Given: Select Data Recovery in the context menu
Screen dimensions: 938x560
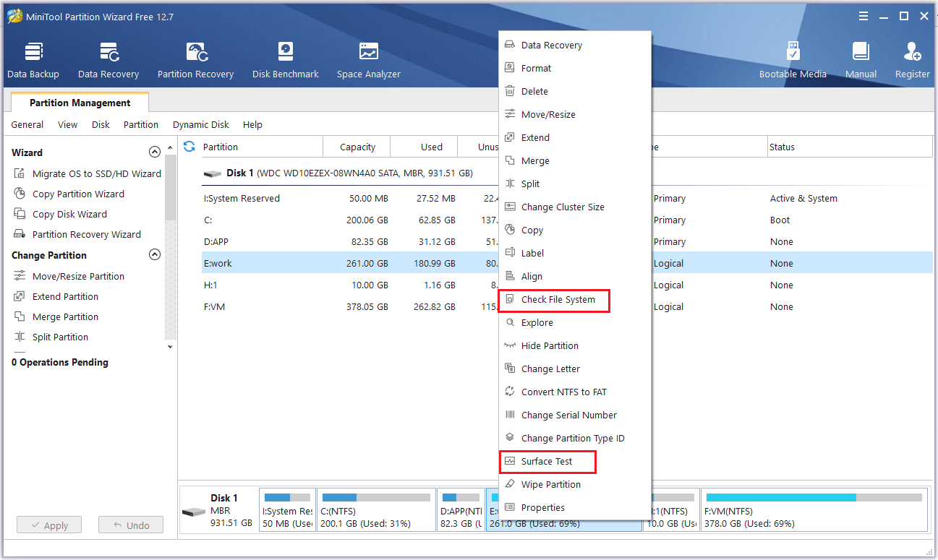Looking at the screenshot, I should click(576, 45).
